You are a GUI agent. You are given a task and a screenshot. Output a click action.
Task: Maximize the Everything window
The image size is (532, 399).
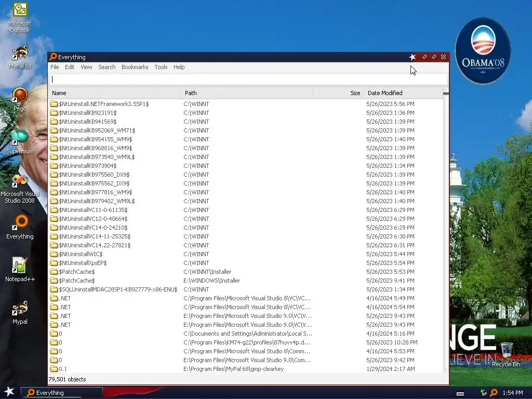(434, 57)
